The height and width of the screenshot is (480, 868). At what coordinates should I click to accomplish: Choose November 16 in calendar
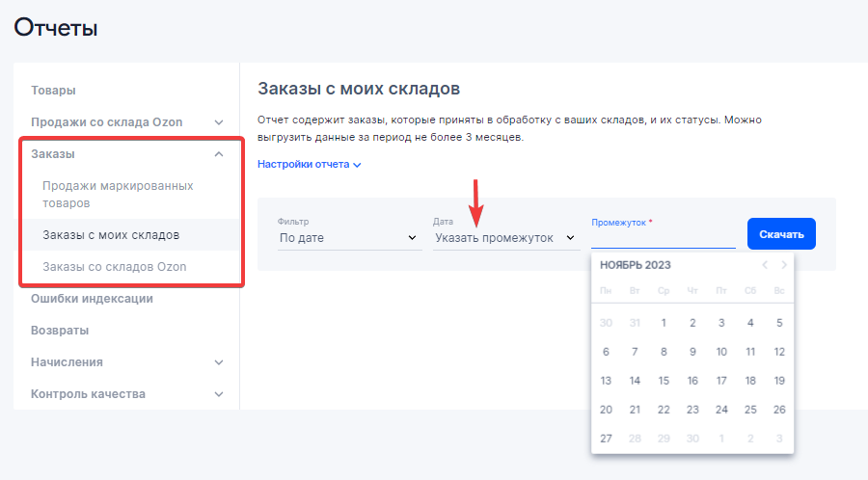692,381
